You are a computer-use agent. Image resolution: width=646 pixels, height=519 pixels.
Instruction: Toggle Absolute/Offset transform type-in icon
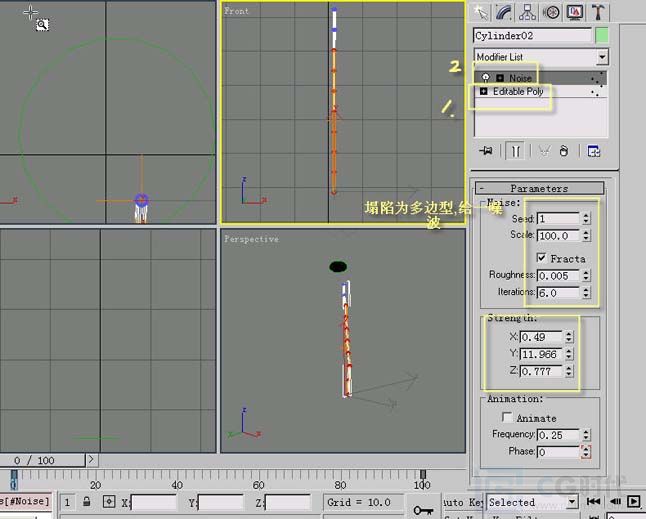pos(109,502)
